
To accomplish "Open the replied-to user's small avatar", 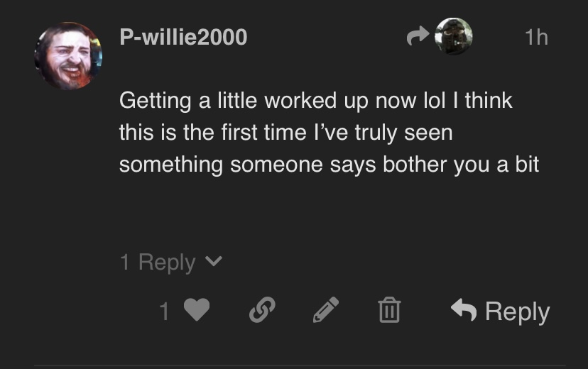I will point(453,36).
